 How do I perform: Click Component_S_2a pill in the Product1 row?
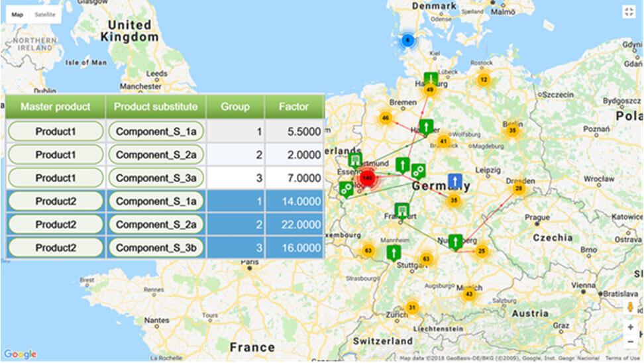point(156,155)
